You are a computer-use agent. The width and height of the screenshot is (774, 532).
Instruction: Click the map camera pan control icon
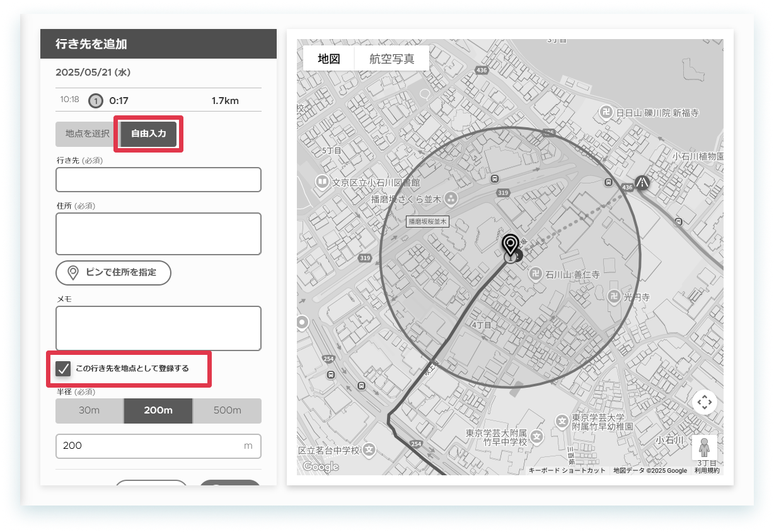point(704,402)
